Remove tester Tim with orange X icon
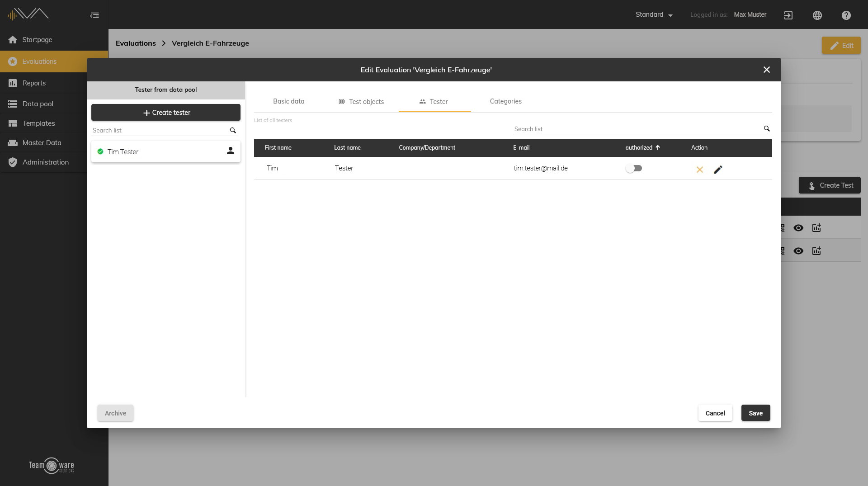The height and width of the screenshot is (486, 868). [x=699, y=170]
